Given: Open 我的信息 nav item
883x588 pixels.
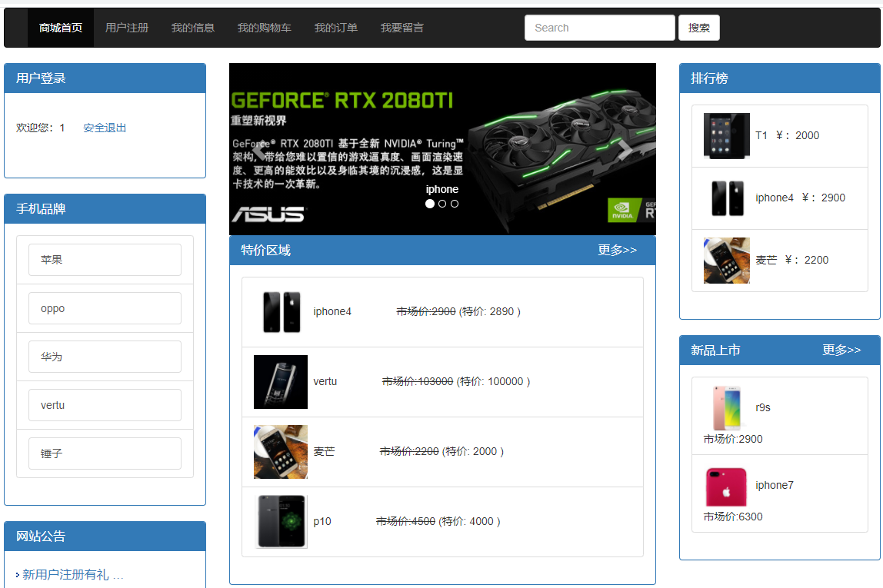Looking at the screenshot, I should point(192,28).
